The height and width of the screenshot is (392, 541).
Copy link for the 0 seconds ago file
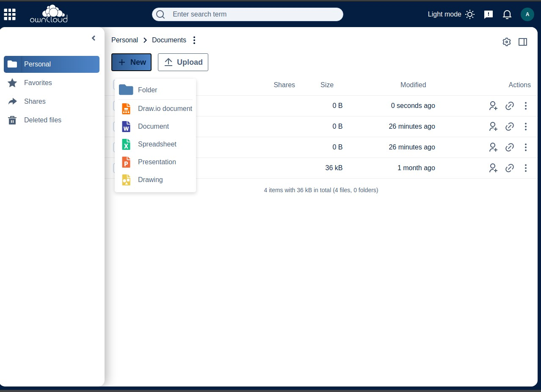(510, 106)
